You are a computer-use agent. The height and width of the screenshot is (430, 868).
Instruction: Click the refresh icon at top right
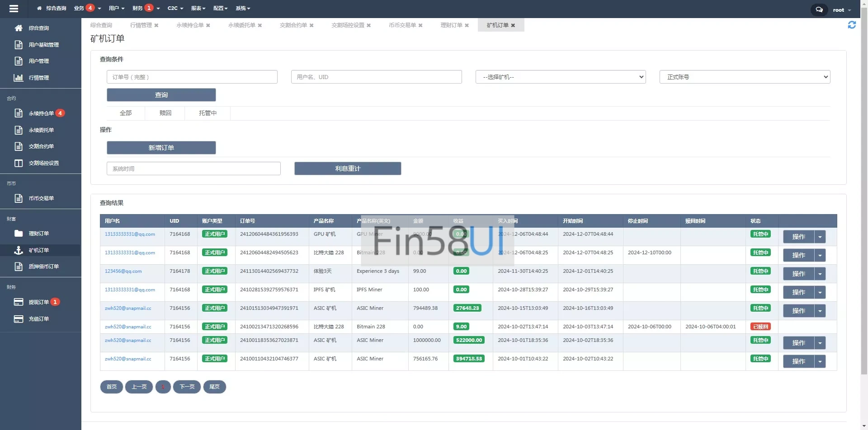pos(852,25)
